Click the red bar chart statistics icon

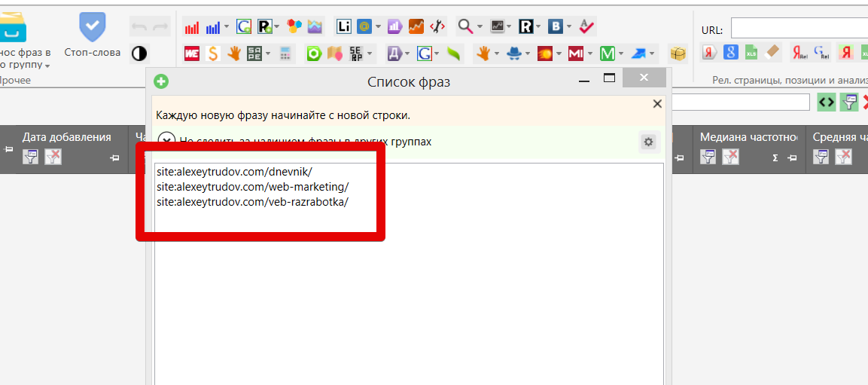pyautogui.click(x=192, y=27)
